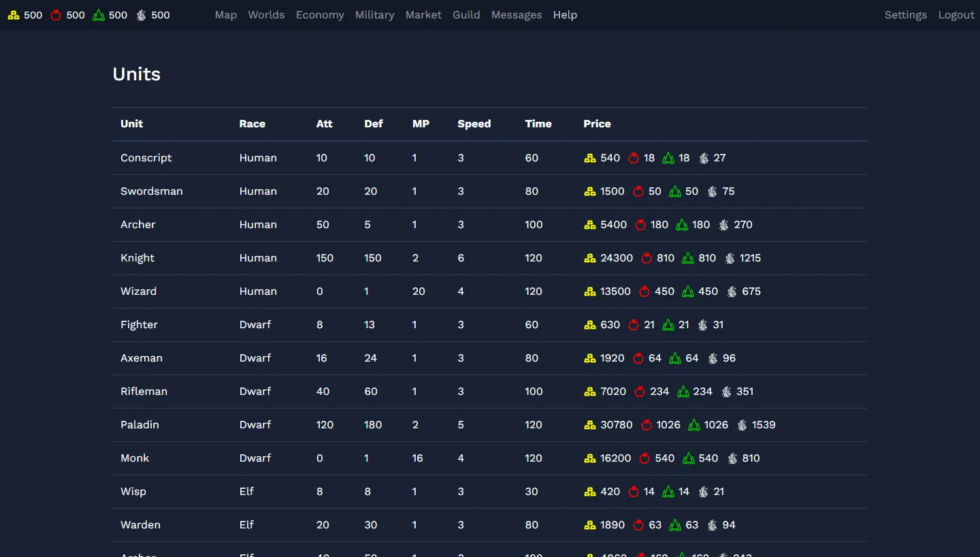
Task: Open Settings
Action: point(906,15)
